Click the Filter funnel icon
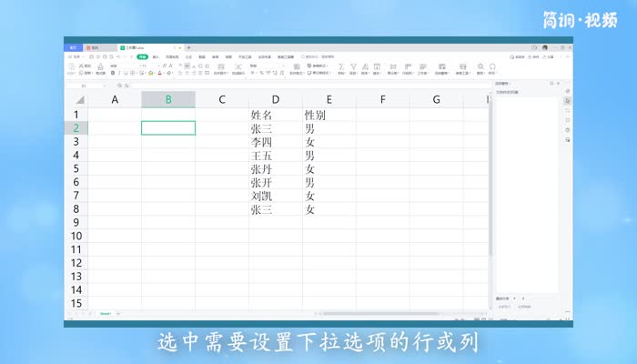This screenshot has width=637, height=364. [x=352, y=66]
